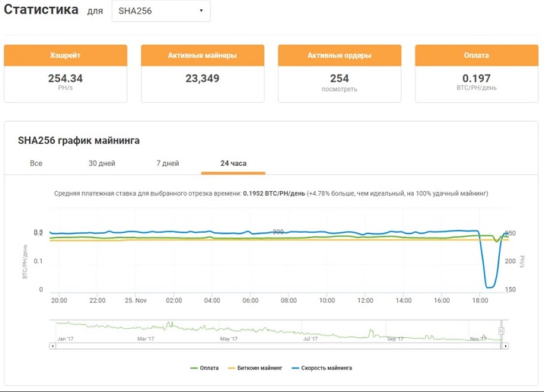This screenshot has width=544, height=392.
Task: Toggle the Биткоин майнинг legend series
Action: pos(255,368)
